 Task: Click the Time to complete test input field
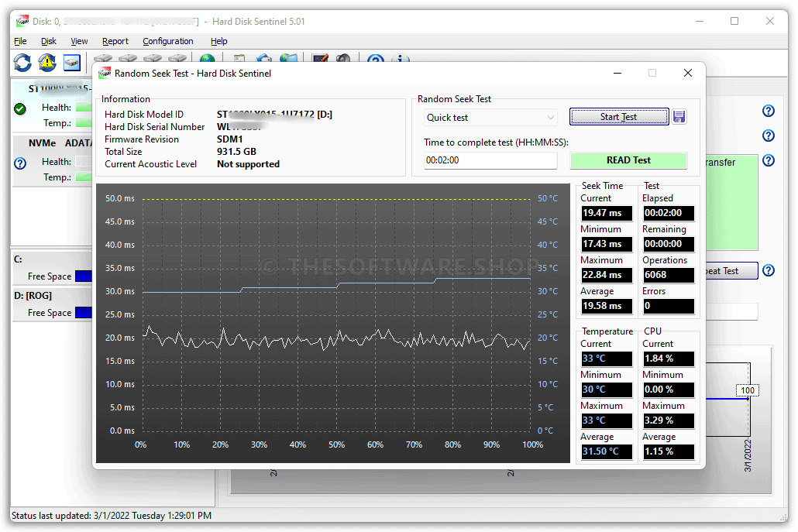(490, 160)
